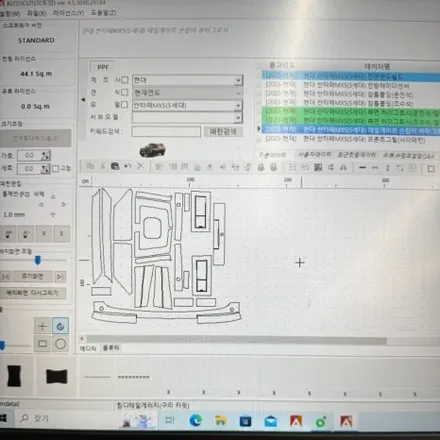This screenshot has height=440, width=440.
Task: Open the 현대 manufacturer dropdown
Action: [238, 80]
